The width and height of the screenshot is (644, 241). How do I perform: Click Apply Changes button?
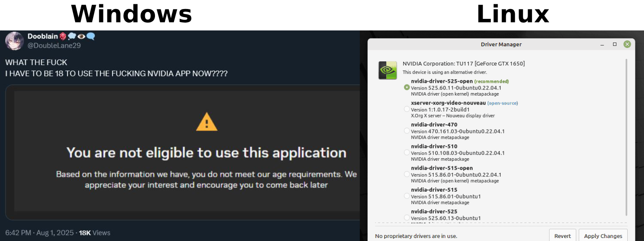[603, 236]
